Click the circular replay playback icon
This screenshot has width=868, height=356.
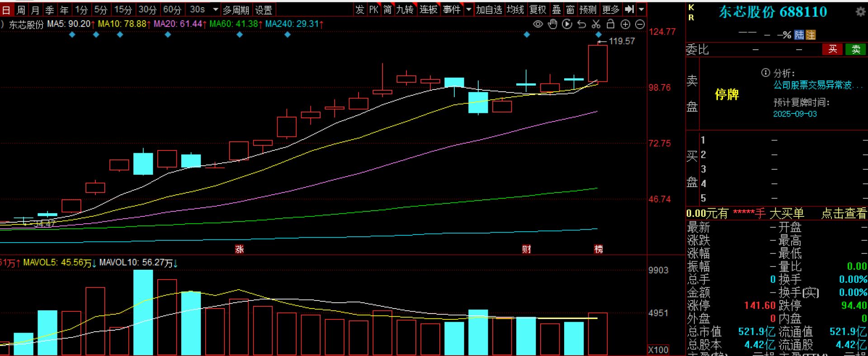coord(567,24)
